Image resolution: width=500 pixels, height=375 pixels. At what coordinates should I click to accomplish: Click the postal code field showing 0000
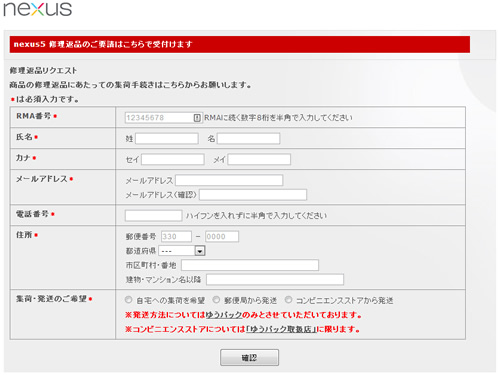[x=222, y=237]
